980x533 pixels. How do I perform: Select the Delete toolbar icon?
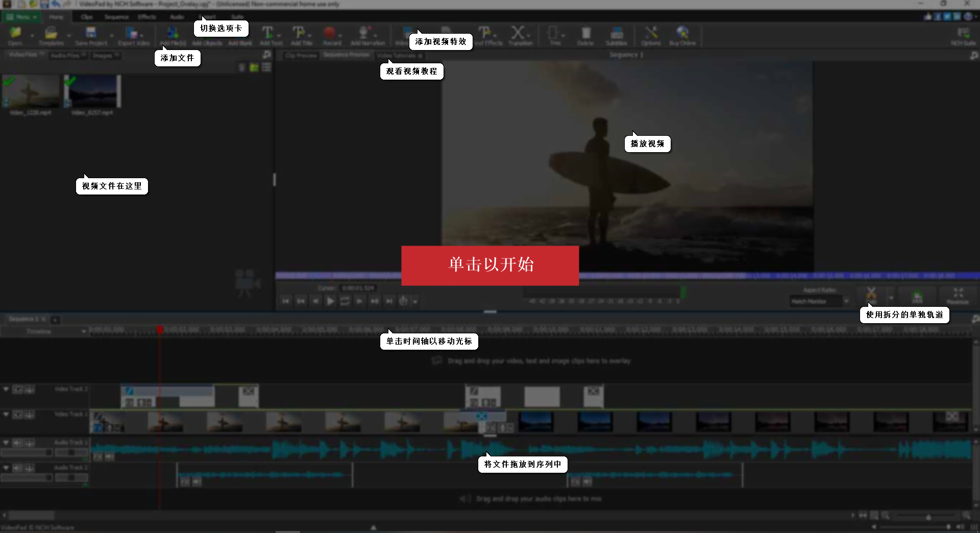pos(585,34)
